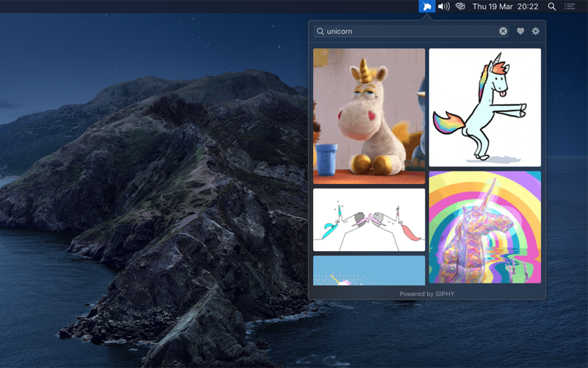
Task: Open settings with the gear icon
Action: click(536, 31)
